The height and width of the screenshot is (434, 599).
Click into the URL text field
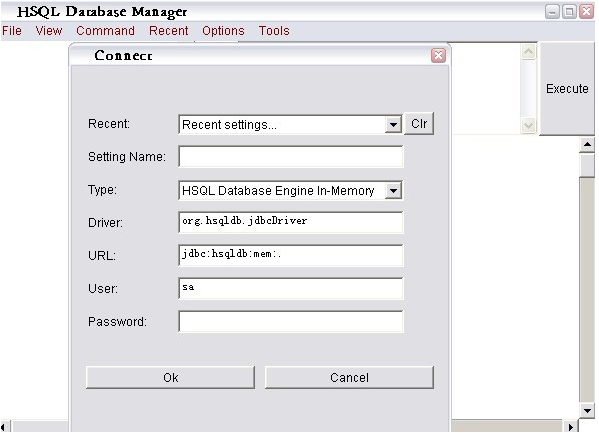[x=290, y=255]
